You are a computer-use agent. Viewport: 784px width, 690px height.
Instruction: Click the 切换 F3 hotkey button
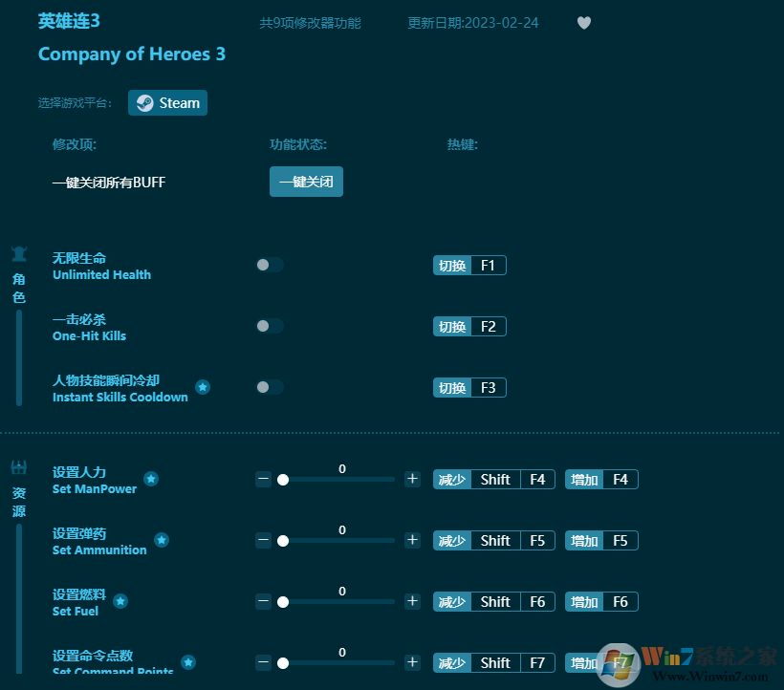(x=469, y=388)
